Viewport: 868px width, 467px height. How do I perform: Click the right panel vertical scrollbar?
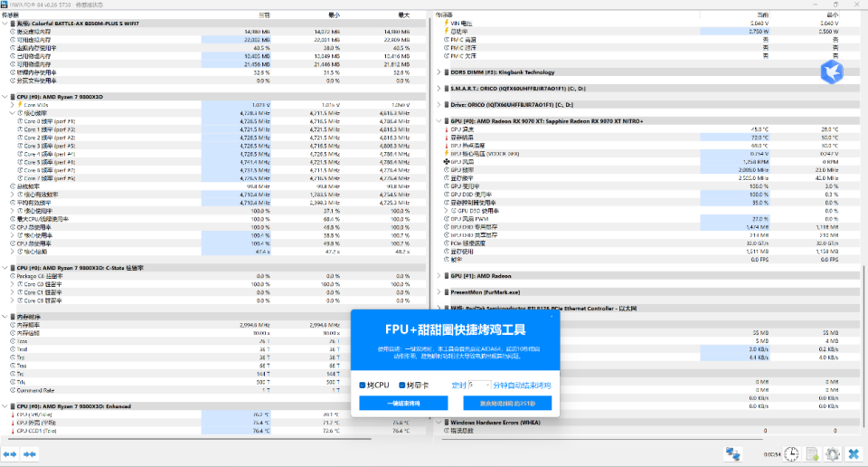[864, 348]
